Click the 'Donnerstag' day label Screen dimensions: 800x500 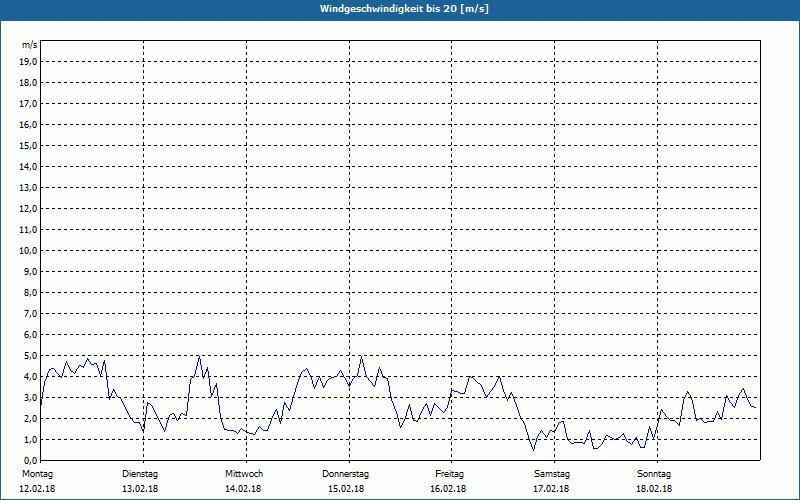pyautogui.click(x=345, y=474)
